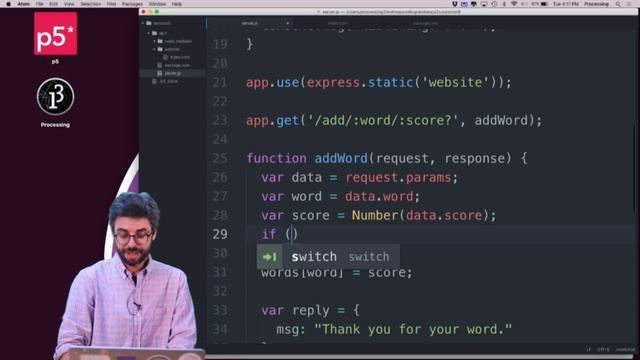Click "Thank you for your word." string
Image resolution: width=640 pixels, height=360 pixels.
[x=413, y=329]
